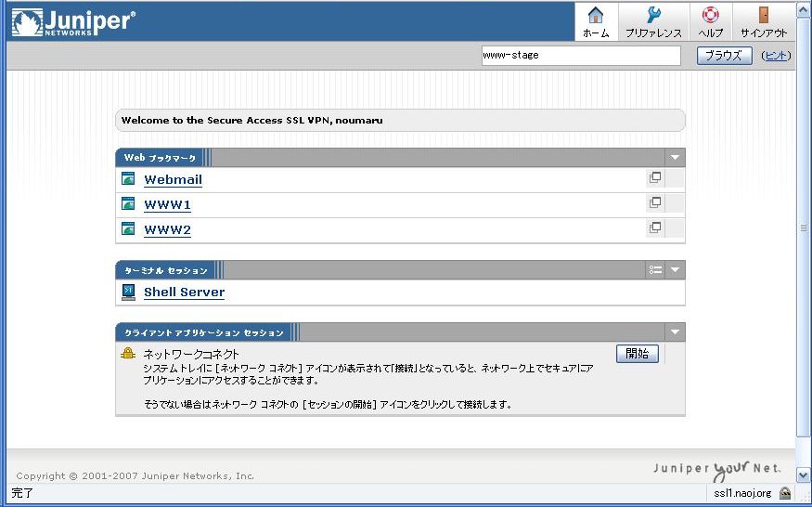Open Preferences via the wrench icon

[653, 16]
